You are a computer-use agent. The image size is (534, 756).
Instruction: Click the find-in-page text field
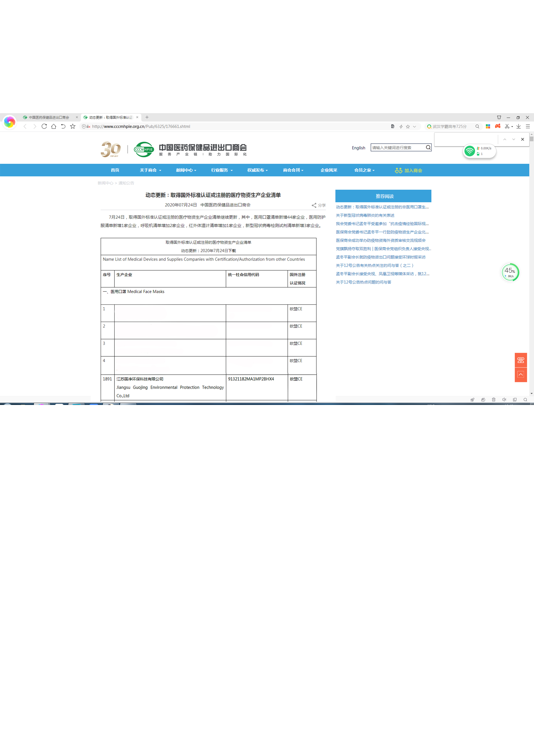click(466, 139)
